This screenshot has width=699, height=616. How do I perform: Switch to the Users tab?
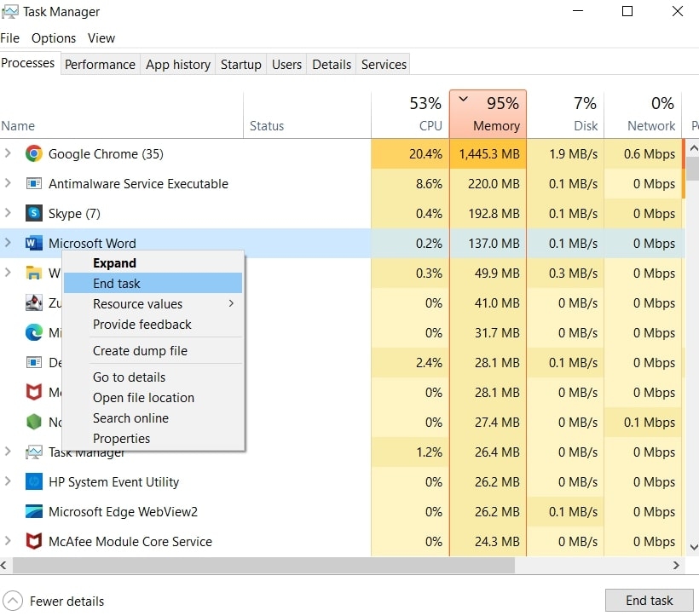point(286,65)
